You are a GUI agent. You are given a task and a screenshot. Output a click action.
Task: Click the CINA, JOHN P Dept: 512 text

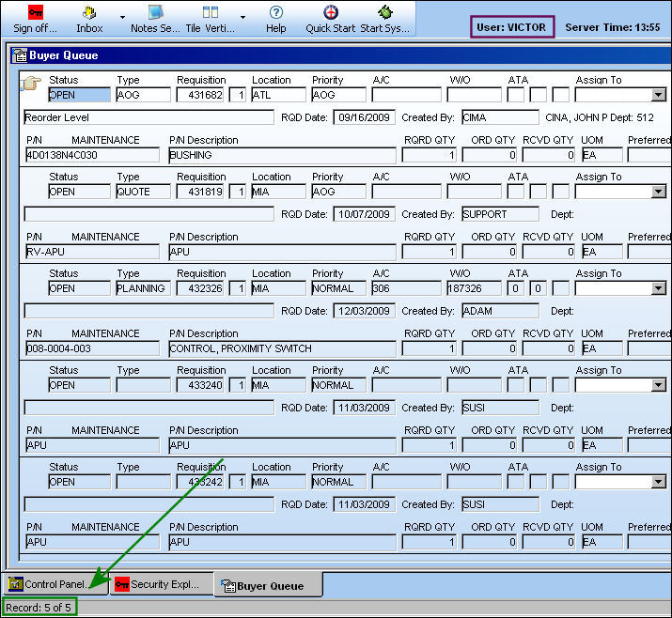599,117
